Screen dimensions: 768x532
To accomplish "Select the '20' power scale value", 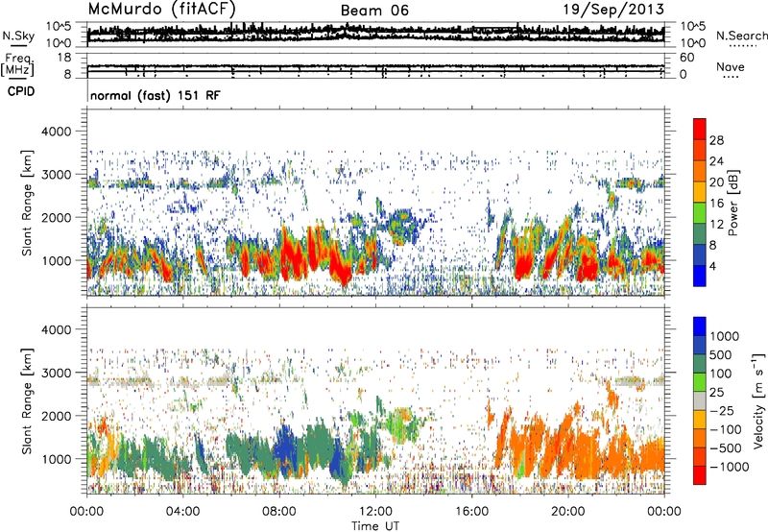I will [716, 182].
